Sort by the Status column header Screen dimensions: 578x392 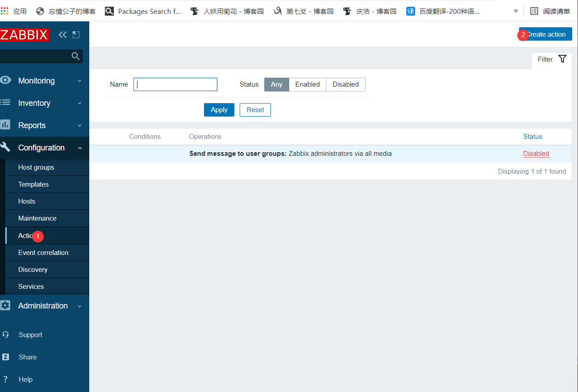532,137
